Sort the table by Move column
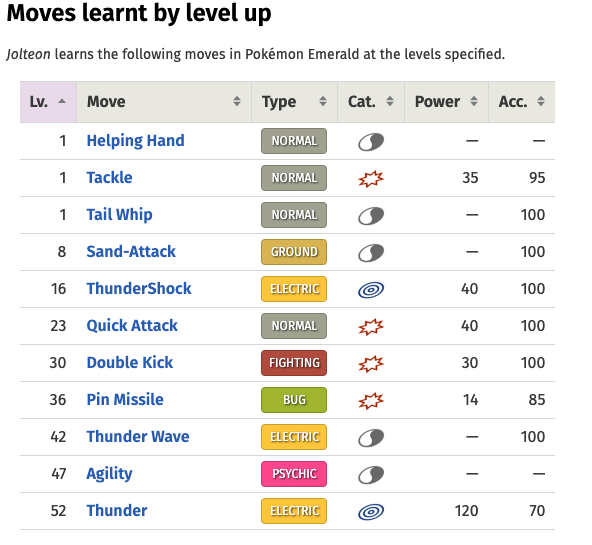This screenshot has width=592, height=545. point(164,102)
